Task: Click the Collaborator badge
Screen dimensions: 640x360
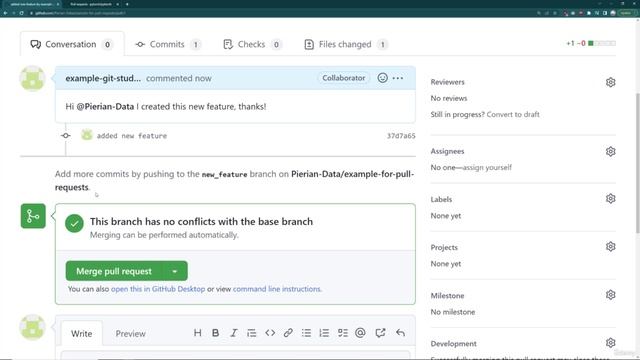Action: [x=344, y=78]
